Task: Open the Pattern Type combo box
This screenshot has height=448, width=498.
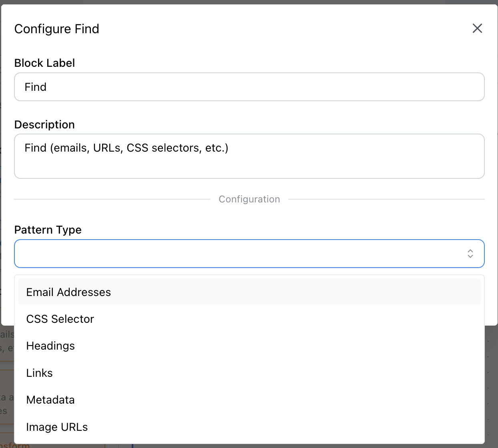Action: tap(240, 254)
